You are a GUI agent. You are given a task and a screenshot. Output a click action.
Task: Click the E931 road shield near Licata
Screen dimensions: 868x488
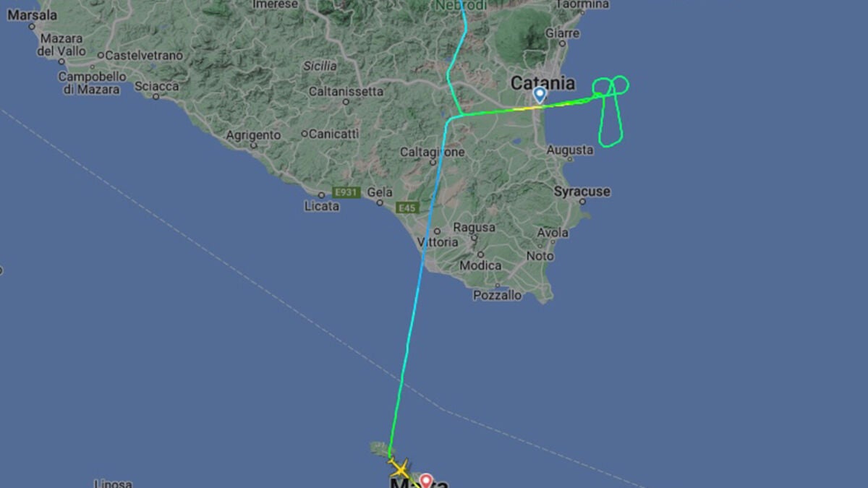point(345,192)
